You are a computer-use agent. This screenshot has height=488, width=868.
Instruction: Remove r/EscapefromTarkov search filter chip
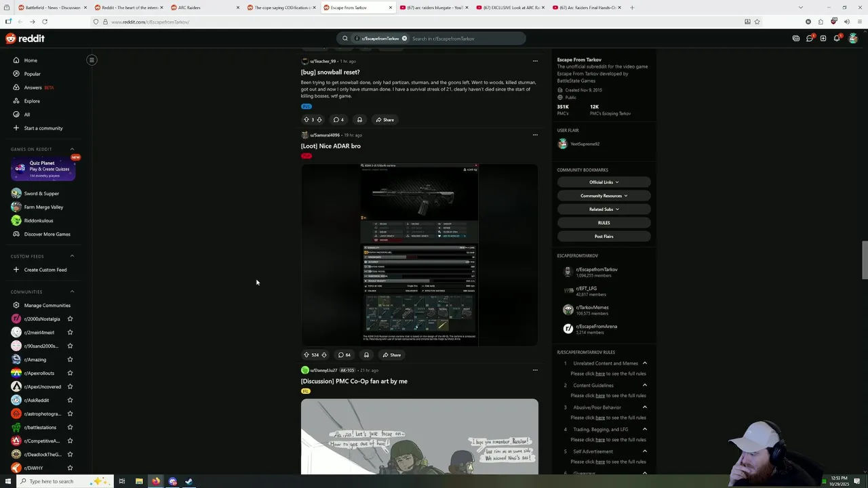pyautogui.click(x=404, y=39)
